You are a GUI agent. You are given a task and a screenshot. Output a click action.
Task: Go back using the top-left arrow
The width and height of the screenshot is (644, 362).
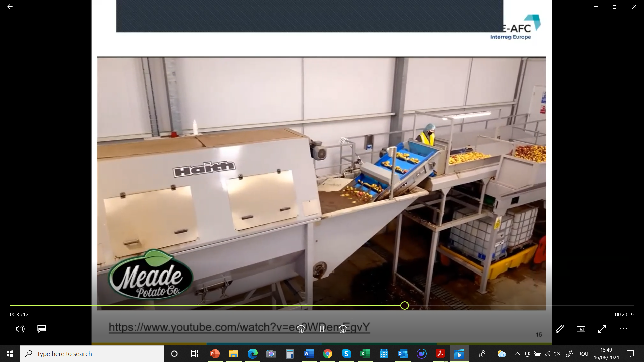[10, 7]
